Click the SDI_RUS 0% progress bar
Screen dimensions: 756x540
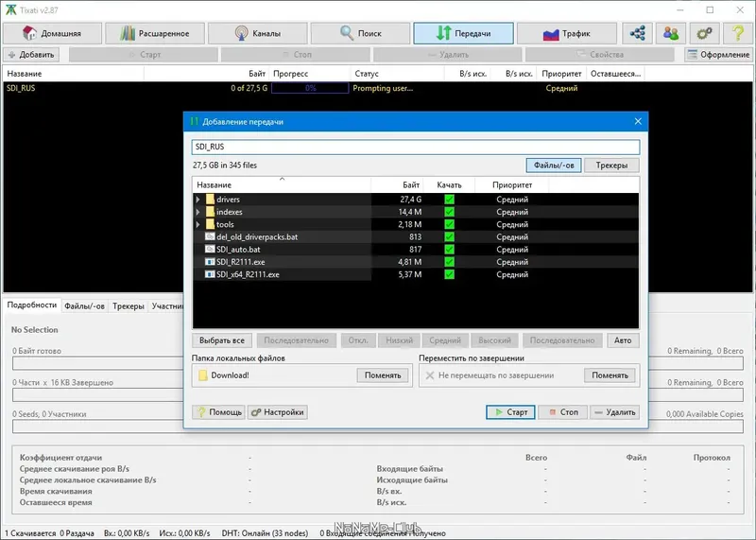[310, 88]
